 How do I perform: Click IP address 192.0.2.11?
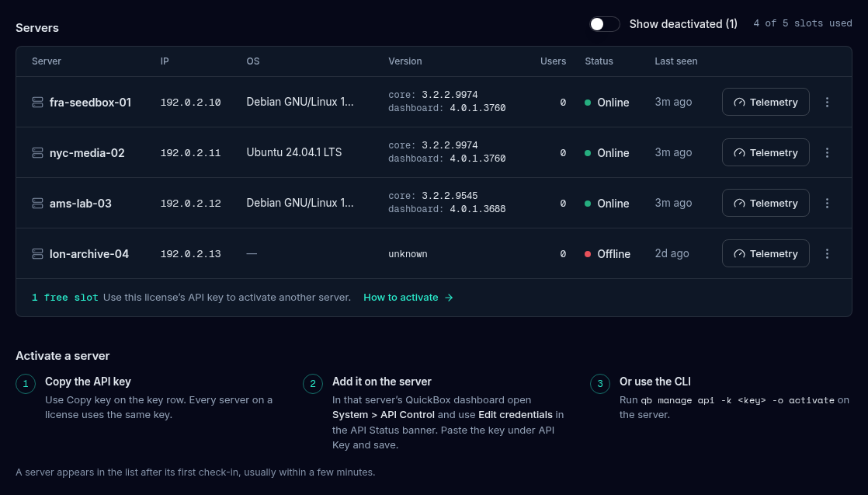pos(190,153)
